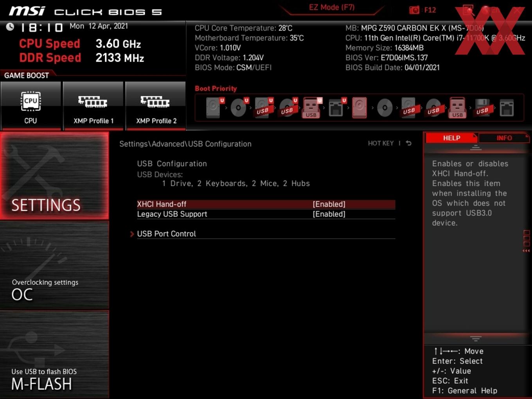
Task: Select the legacy network boot icon at end
Action: [507, 108]
